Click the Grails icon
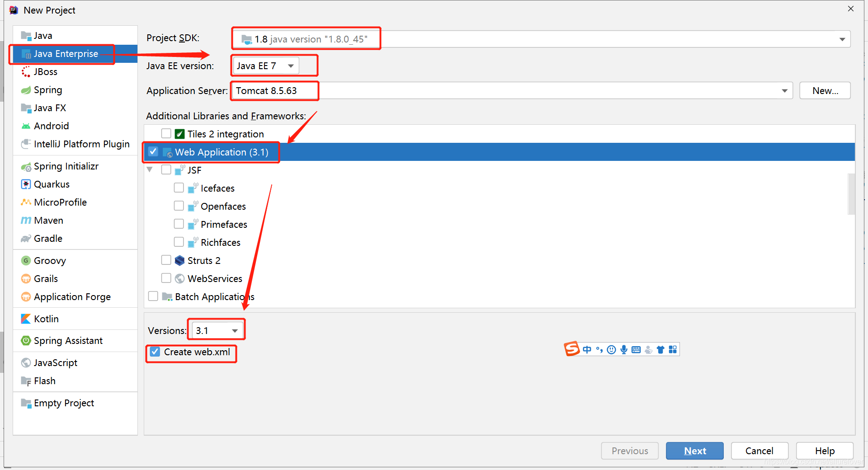868x470 pixels. tap(26, 279)
